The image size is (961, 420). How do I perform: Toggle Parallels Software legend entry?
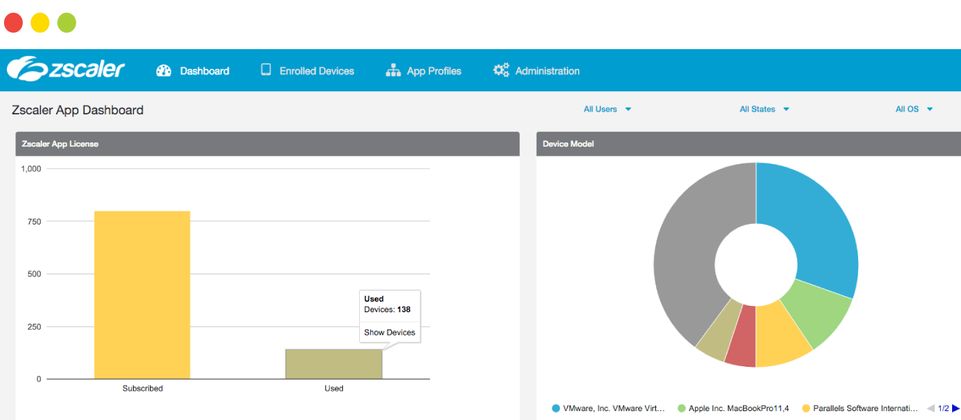pyautogui.click(x=860, y=408)
